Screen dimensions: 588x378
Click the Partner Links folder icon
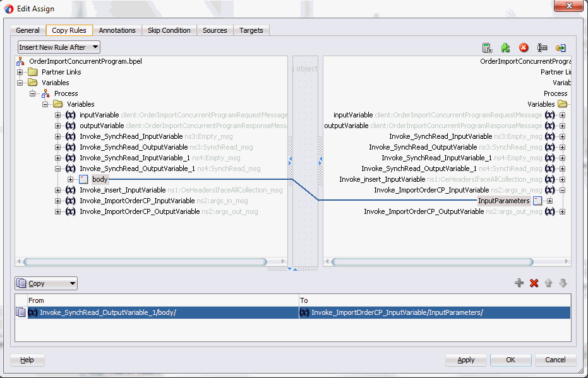[33, 72]
